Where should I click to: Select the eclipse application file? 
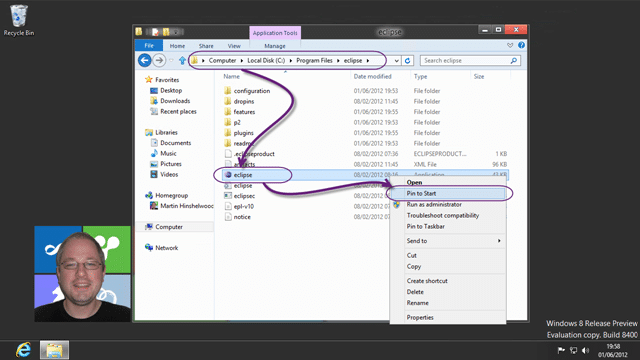(243, 175)
